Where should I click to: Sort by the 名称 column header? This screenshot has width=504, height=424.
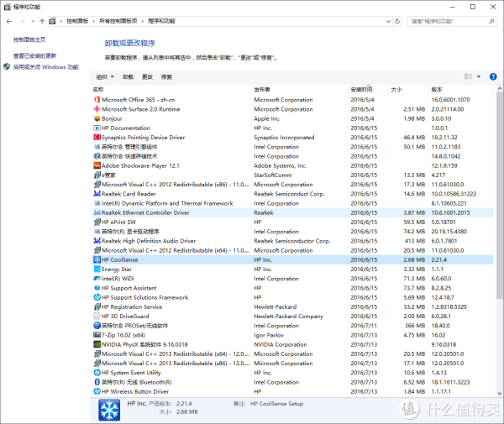[x=98, y=89]
